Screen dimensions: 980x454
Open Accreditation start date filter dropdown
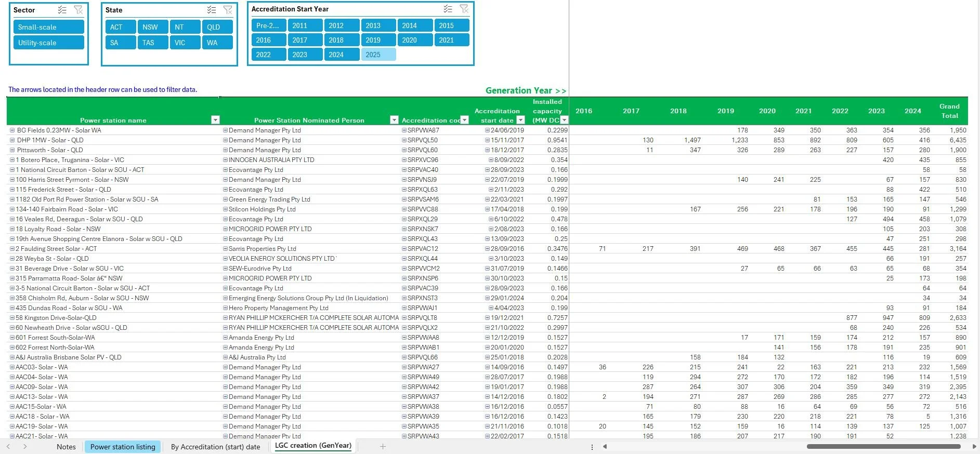[x=521, y=120]
